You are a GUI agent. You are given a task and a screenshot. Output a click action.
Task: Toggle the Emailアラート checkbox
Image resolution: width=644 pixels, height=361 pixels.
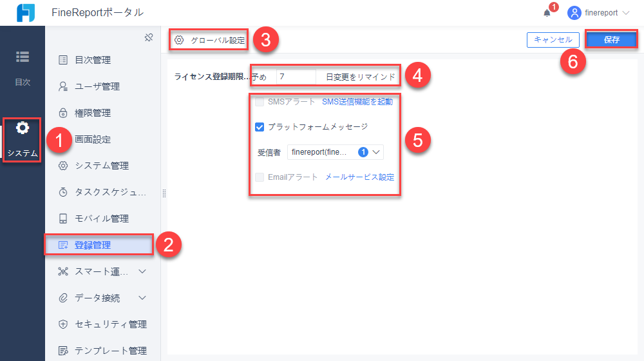[x=259, y=177]
